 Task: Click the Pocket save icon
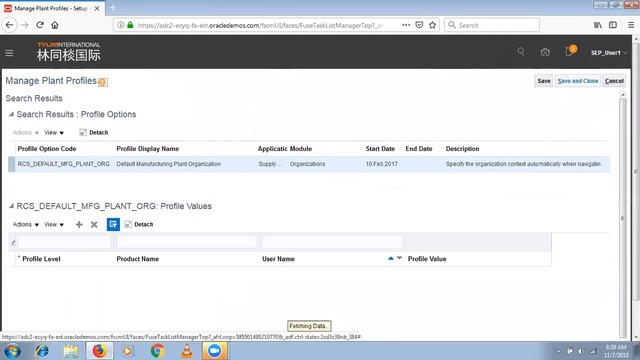click(x=419, y=25)
